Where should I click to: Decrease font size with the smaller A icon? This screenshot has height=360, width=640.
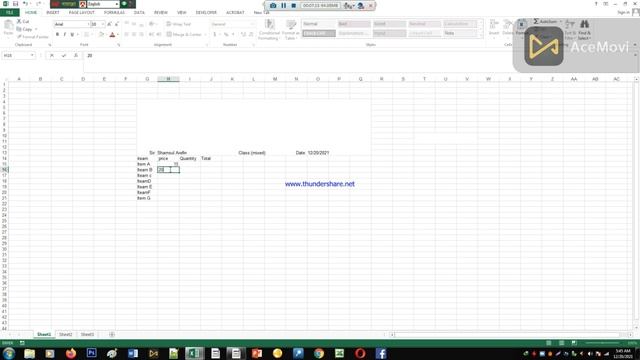116,24
